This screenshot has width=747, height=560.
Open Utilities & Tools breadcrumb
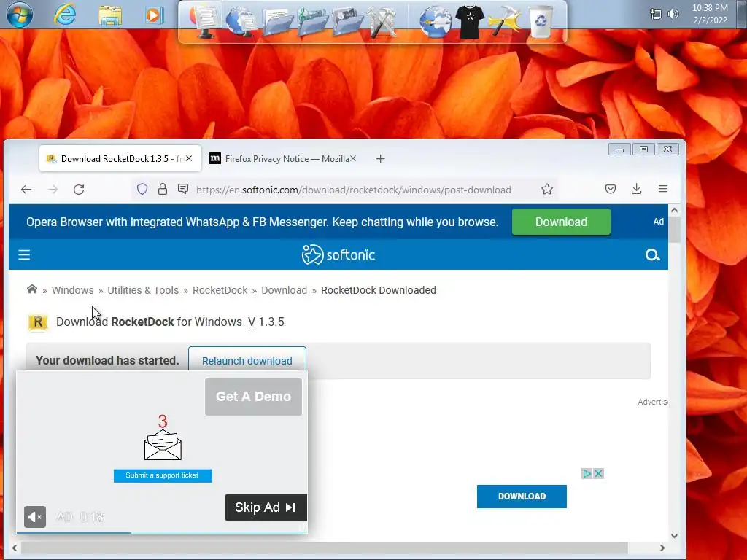click(x=143, y=290)
